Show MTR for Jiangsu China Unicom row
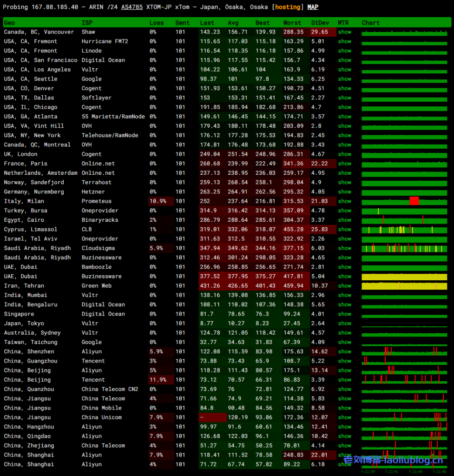 pyautogui.click(x=344, y=418)
